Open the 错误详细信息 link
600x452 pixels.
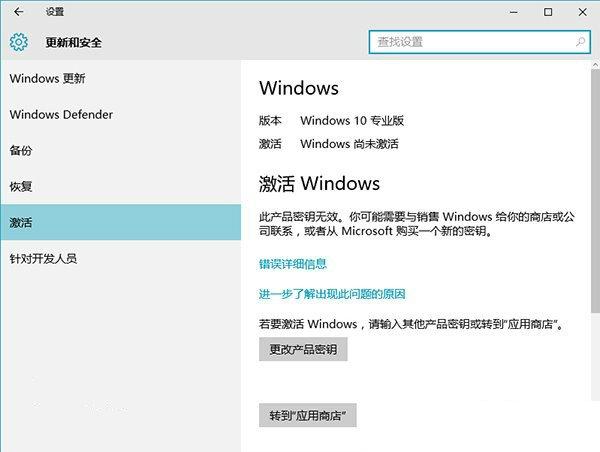pos(293,264)
